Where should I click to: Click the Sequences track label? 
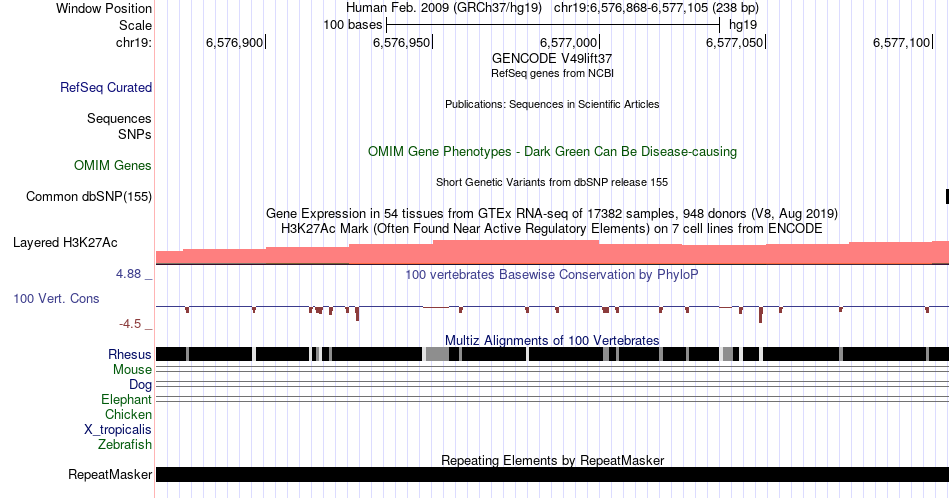point(119,118)
